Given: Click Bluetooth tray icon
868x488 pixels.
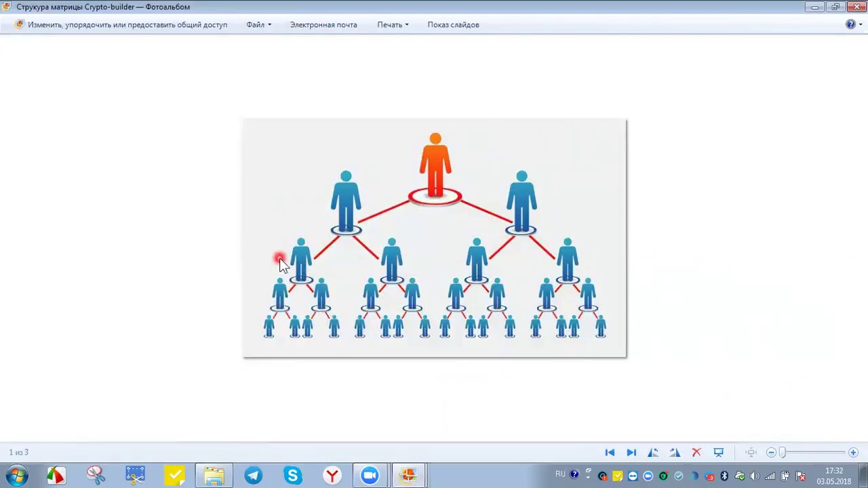Looking at the screenshot, I should pyautogui.click(x=724, y=476).
